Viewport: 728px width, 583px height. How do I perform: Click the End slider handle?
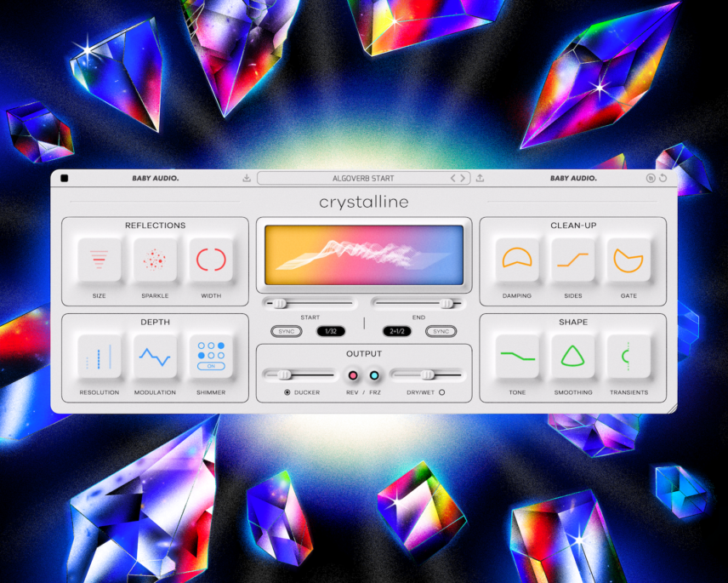pyautogui.click(x=446, y=303)
